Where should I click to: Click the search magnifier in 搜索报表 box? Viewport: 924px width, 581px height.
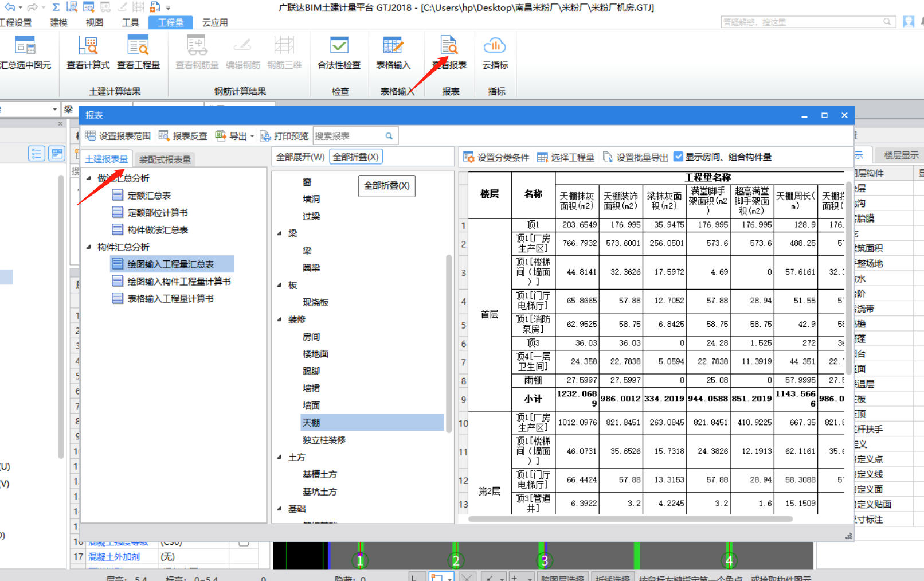[x=389, y=136]
